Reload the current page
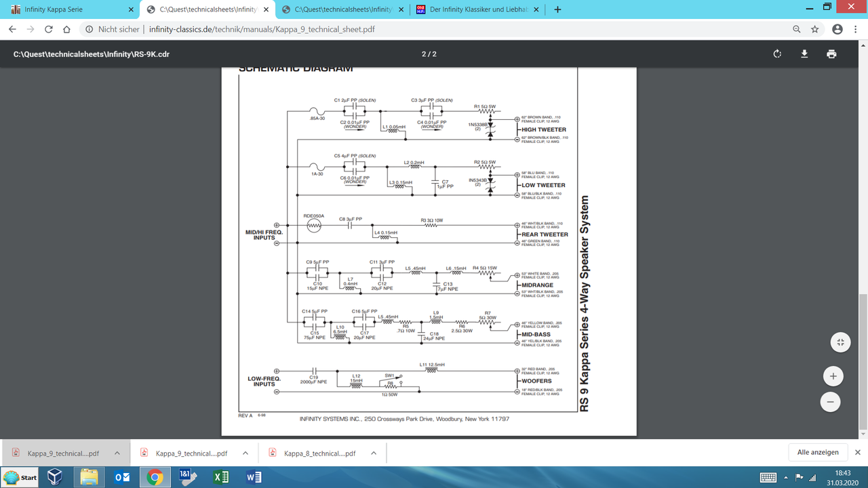 [47, 29]
